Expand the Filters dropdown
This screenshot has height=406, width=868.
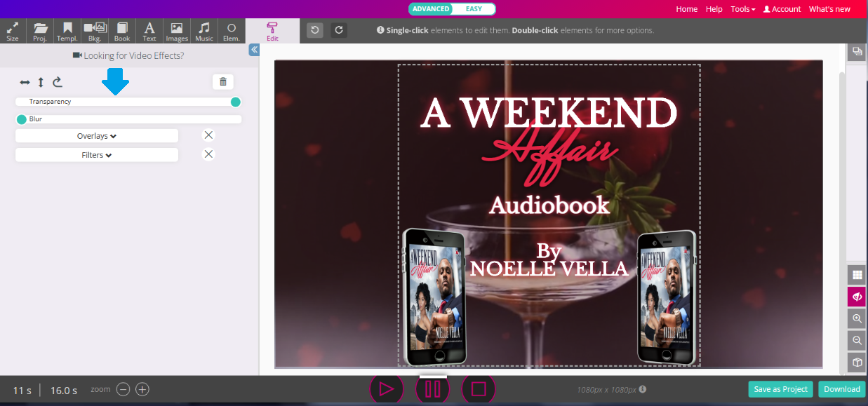point(97,155)
